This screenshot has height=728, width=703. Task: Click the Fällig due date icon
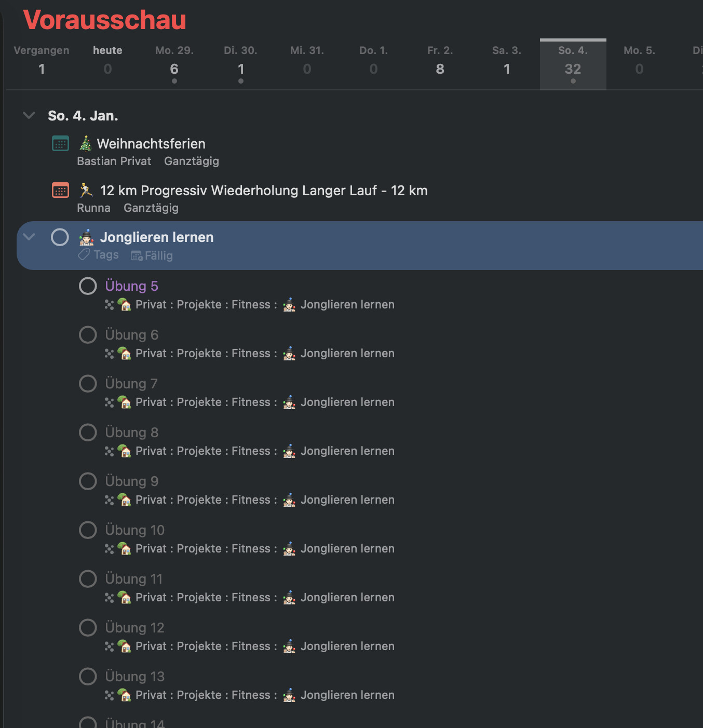click(x=137, y=255)
